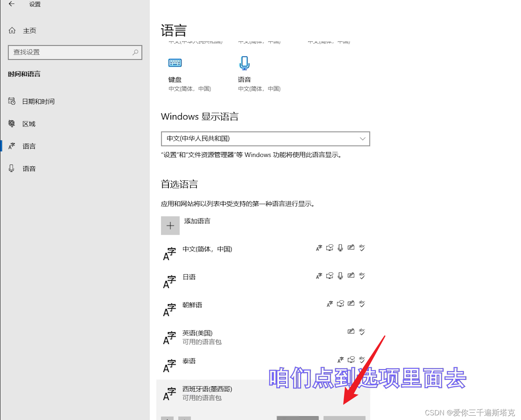Click the 首选语言 heading

[179, 184]
